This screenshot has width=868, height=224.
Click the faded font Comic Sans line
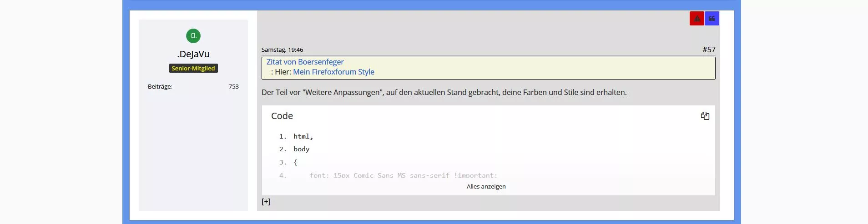click(404, 175)
